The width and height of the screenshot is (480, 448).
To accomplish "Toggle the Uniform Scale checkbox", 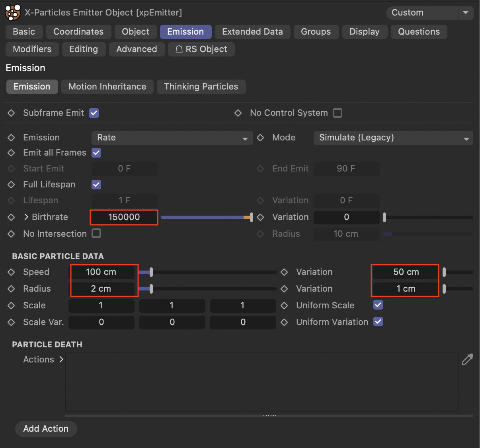I will click(378, 305).
